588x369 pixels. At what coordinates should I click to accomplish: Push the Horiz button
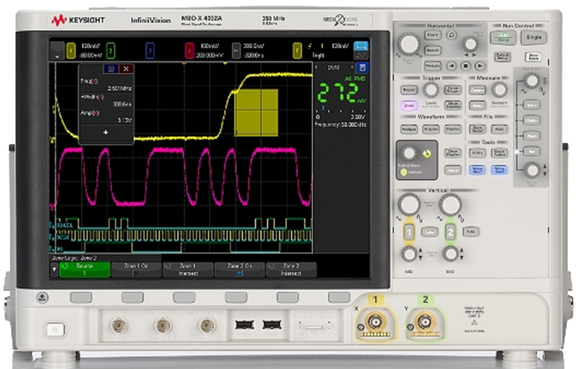[433, 35]
